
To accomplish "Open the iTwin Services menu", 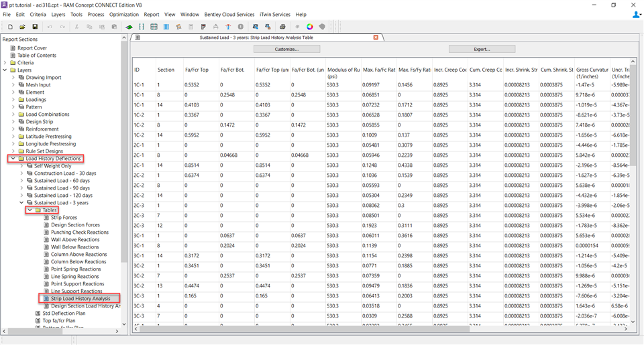I will coord(275,14).
